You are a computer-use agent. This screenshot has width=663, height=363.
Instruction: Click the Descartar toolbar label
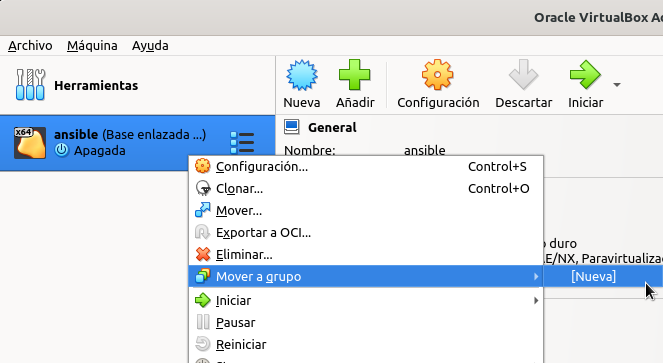523,102
